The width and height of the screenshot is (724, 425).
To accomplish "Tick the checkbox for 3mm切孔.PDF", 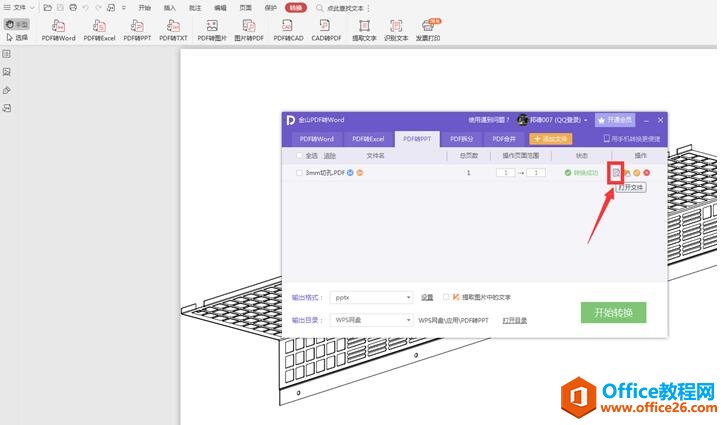I will coord(299,173).
